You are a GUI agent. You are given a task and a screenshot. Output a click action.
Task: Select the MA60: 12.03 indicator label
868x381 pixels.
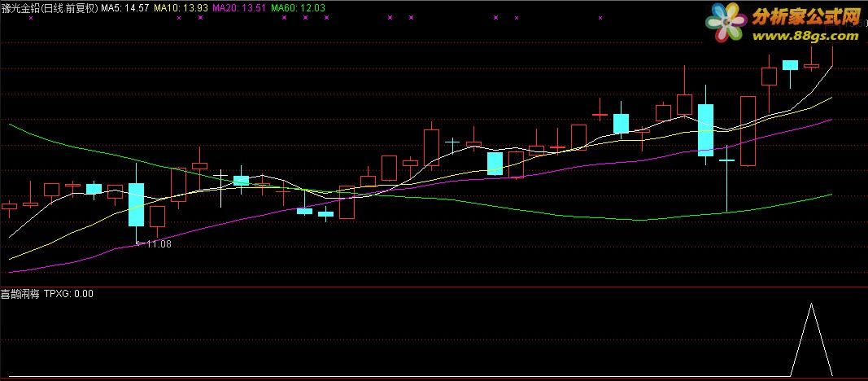click(298, 8)
